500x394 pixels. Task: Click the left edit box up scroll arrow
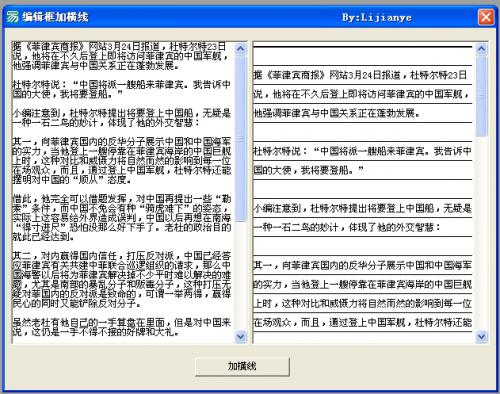click(240, 49)
